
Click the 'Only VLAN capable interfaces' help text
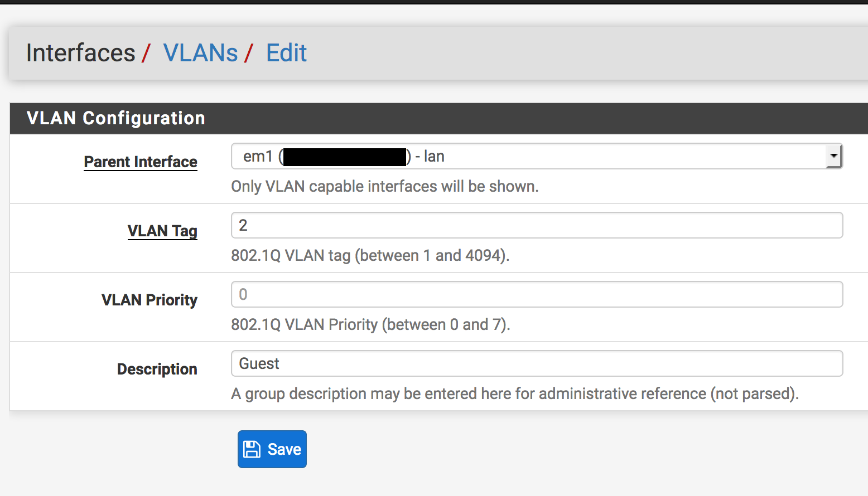[x=385, y=186]
